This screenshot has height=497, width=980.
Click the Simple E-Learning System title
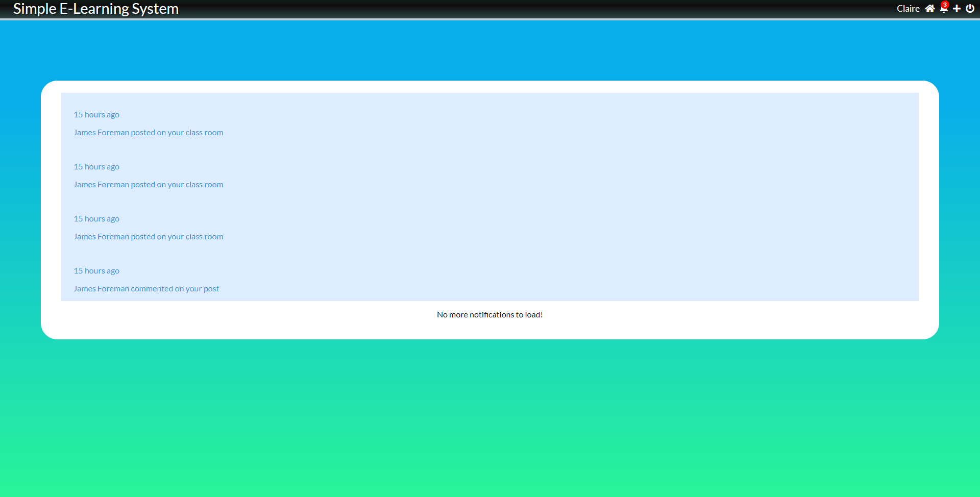[x=96, y=9]
